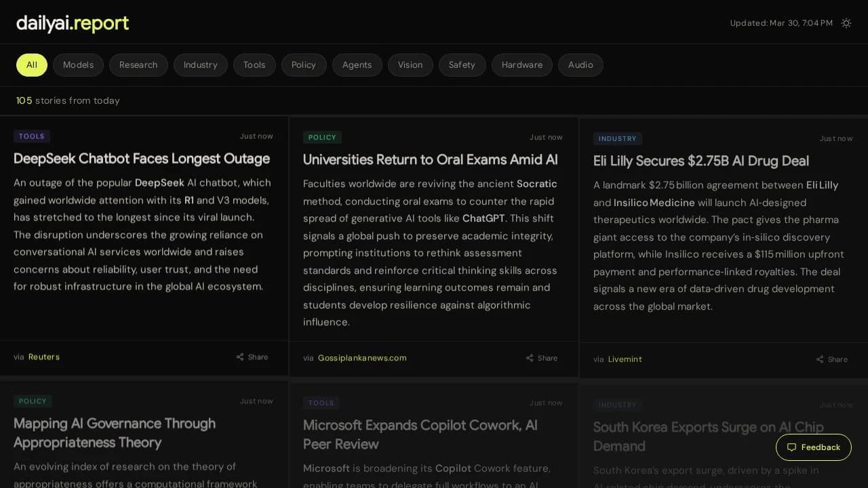The height and width of the screenshot is (488, 868).
Task: Enable the Industry story filter
Action: click(x=200, y=64)
